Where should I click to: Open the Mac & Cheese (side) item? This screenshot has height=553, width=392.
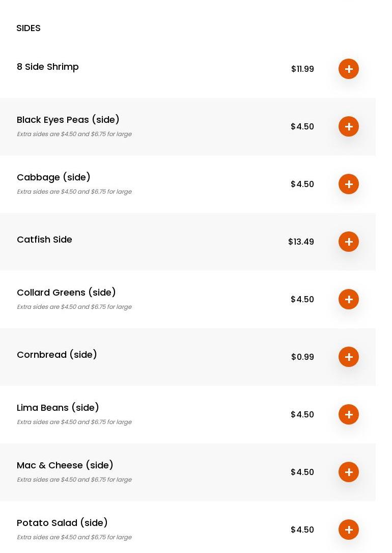(65, 465)
